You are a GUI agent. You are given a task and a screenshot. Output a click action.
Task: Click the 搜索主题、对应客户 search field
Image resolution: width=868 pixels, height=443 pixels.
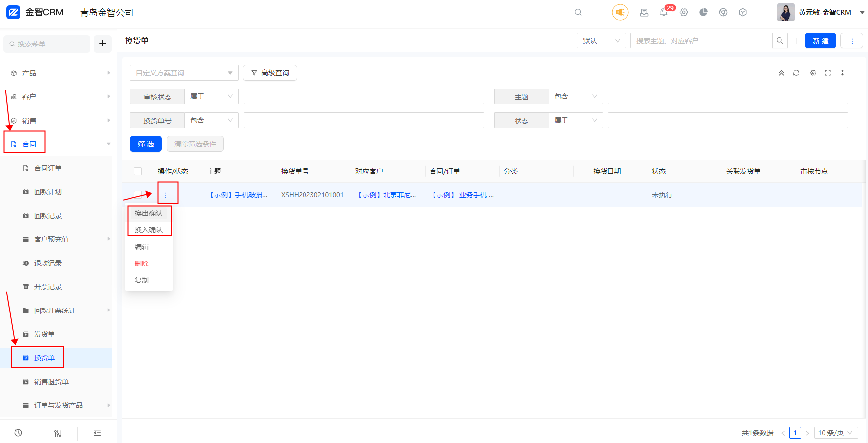point(701,41)
